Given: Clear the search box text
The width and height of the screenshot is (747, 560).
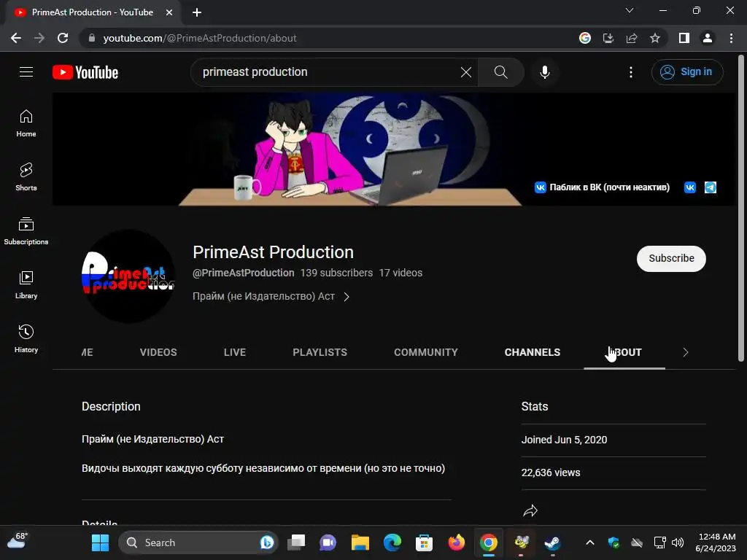Looking at the screenshot, I should [x=466, y=72].
